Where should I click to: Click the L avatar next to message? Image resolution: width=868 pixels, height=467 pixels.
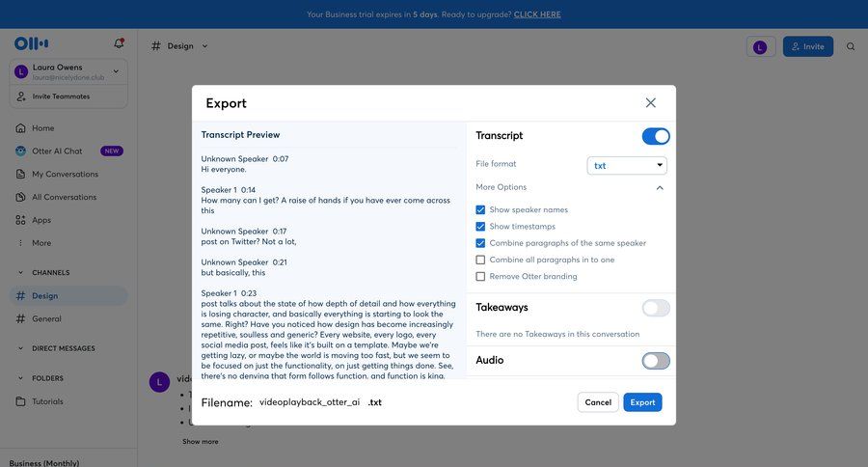click(x=159, y=382)
